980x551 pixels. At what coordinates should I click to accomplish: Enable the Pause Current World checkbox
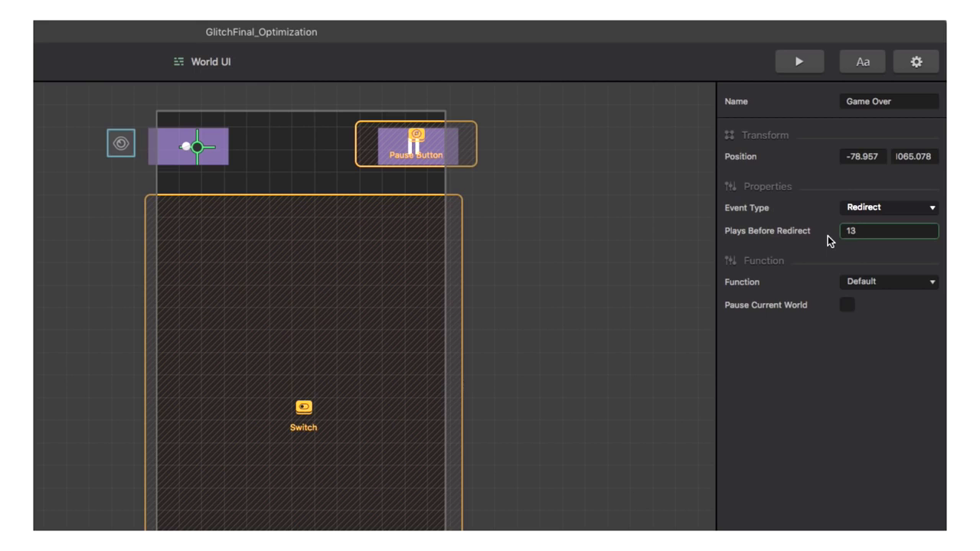click(x=847, y=305)
